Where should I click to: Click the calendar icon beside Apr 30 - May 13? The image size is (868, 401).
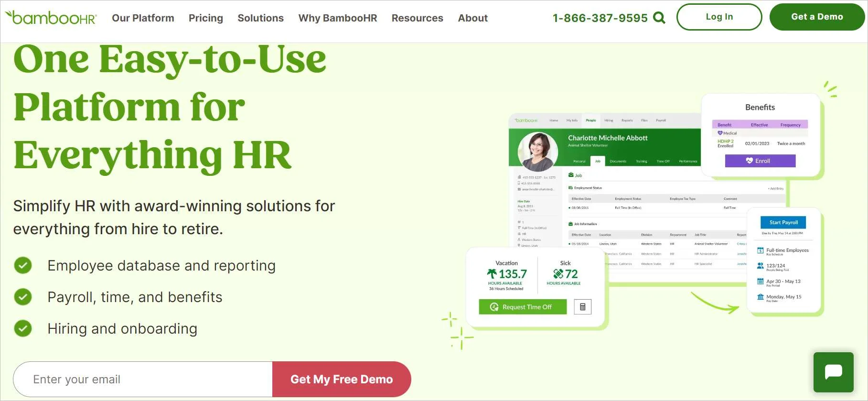(x=760, y=282)
